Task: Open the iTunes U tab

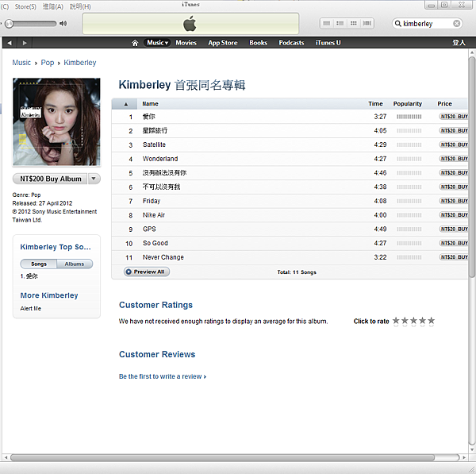Action: [x=328, y=43]
